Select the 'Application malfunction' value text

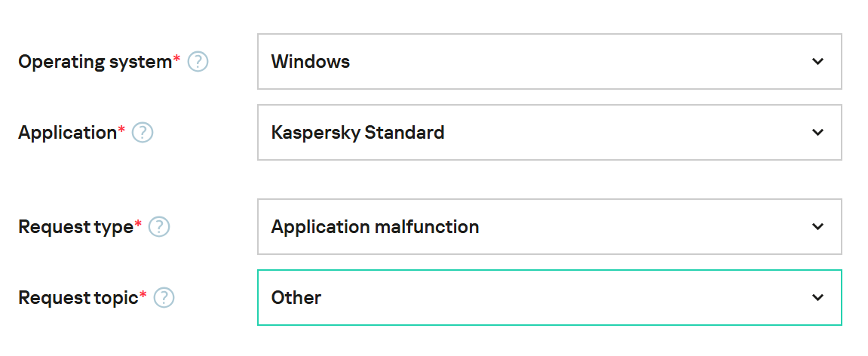375,227
